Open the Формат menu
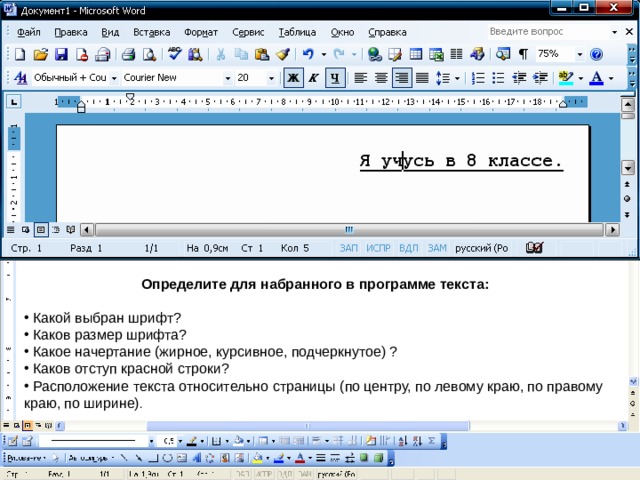The height and width of the screenshot is (480, 640). [x=201, y=32]
